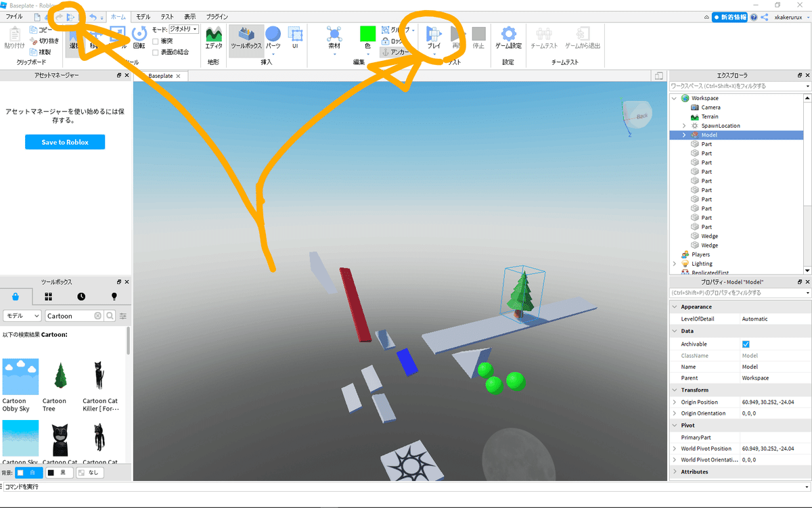The width and height of the screenshot is (812, 508).
Task: Collapse the Workspace tree node
Action: point(675,98)
